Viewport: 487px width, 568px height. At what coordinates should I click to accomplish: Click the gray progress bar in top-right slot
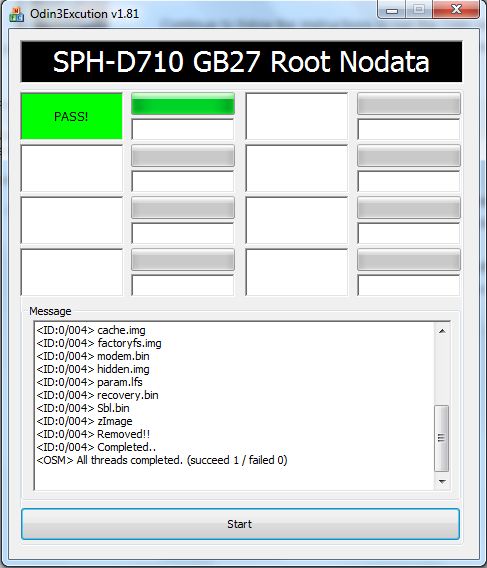(409, 104)
